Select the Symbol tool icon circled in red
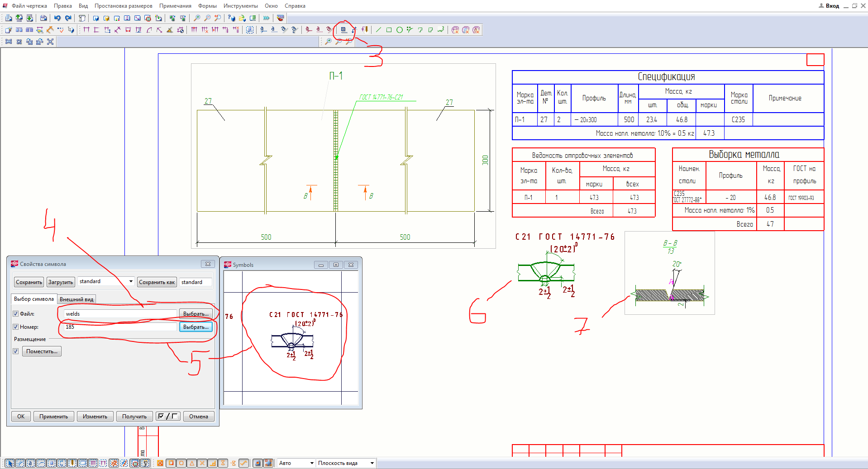868x469 pixels. [x=343, y=30]
